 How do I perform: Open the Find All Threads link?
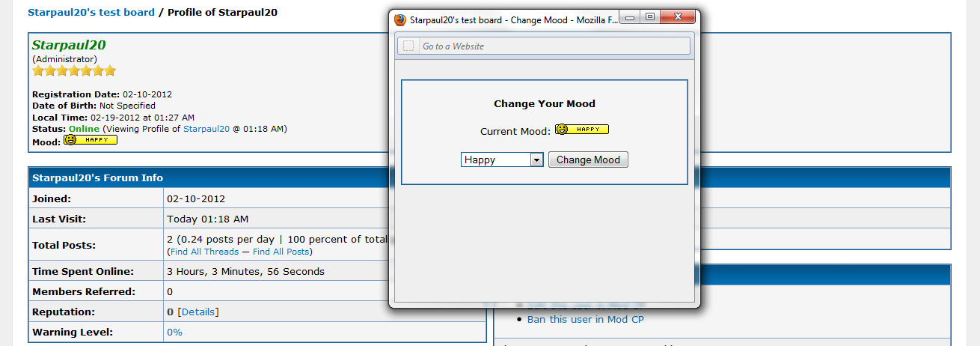204,252
